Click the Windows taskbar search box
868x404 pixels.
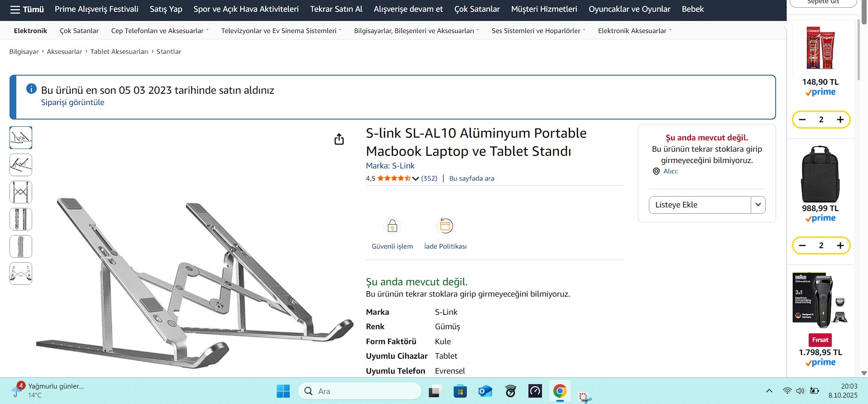point(360,391)
